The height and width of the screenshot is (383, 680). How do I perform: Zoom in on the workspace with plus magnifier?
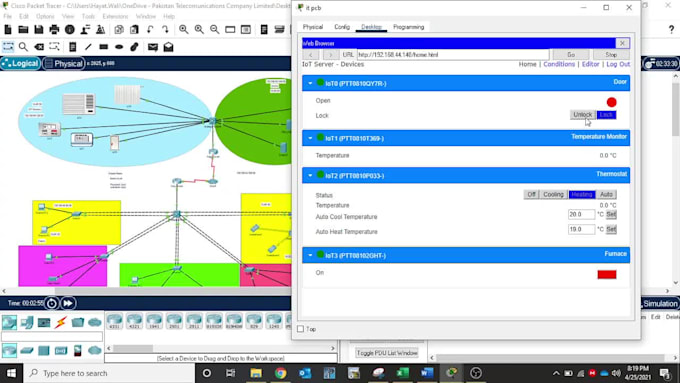tap(184, 29)
